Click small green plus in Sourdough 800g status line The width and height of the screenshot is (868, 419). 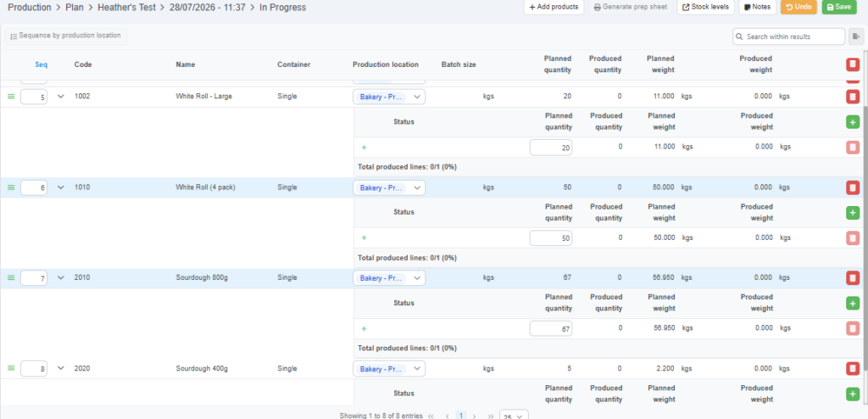[x=364, y=328]
